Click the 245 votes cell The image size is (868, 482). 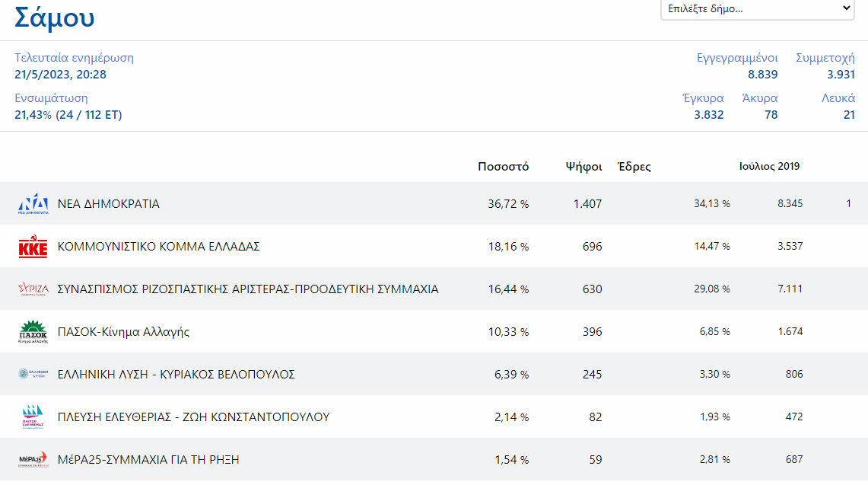[593, 375]
